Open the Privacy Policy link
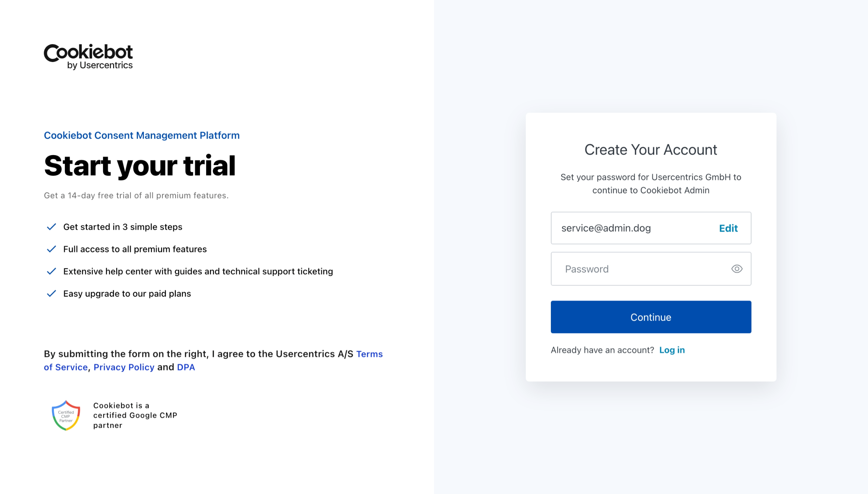The width and height of the screenshot is (868, 494). 124,367
